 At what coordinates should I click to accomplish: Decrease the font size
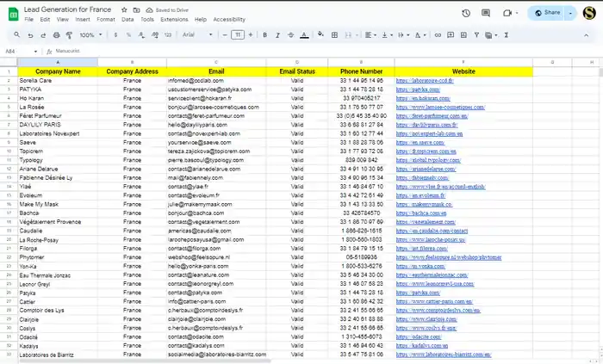coord(225,35)
